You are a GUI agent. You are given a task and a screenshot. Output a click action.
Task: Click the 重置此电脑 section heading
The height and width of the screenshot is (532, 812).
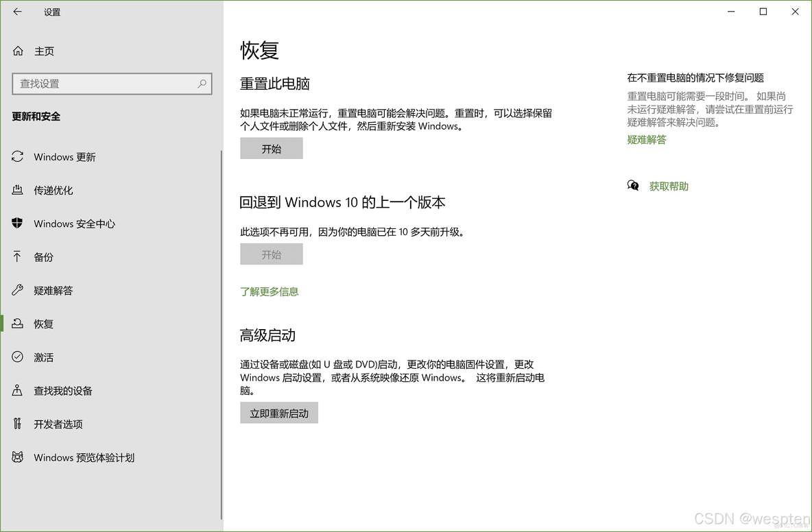click(274, 84)
